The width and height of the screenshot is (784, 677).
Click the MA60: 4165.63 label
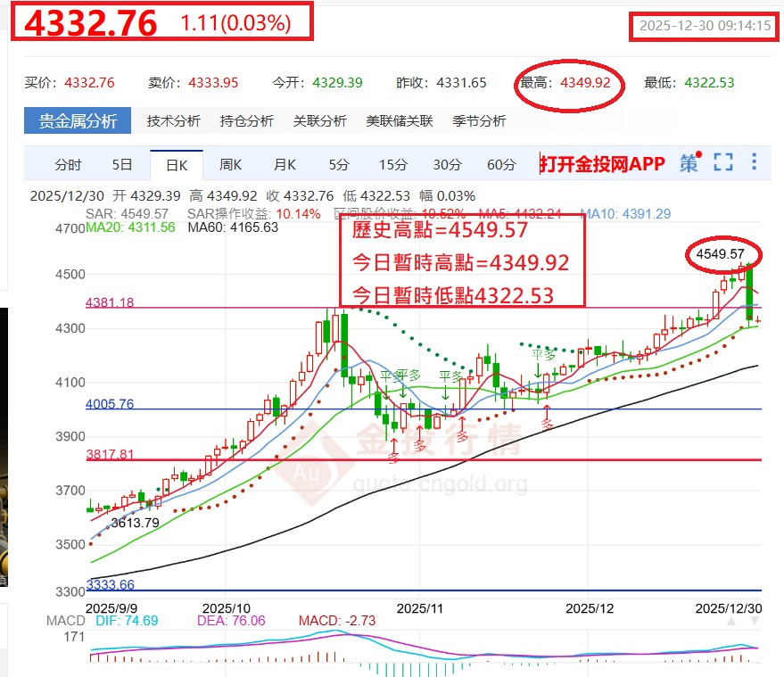coord(233,227)
